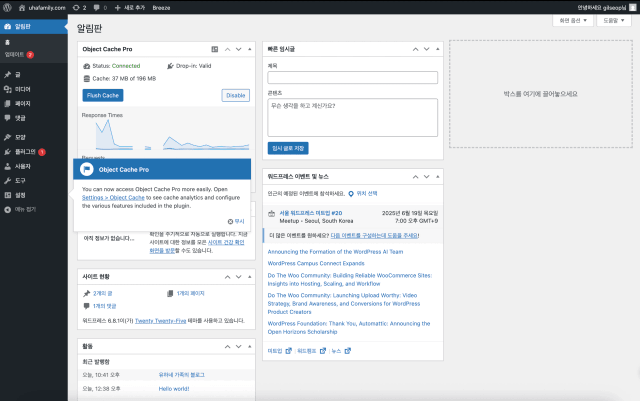Image resolution: width=640 pixels, height=401 pixels.
Task: Open the 사용자 users menu
Action: click(x=33, y=166)
